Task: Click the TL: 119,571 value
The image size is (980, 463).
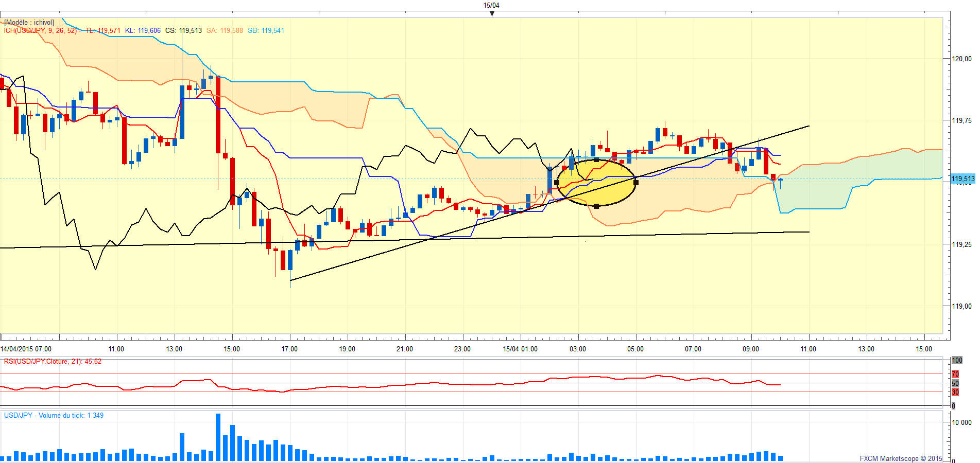Action: point(103,31)
